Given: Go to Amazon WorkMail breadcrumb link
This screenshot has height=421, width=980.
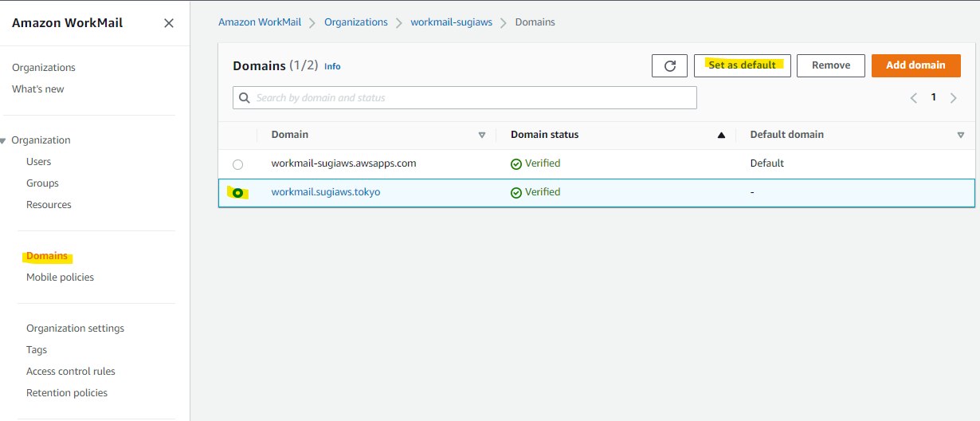Looking at the screenshot, I should 260,22.
